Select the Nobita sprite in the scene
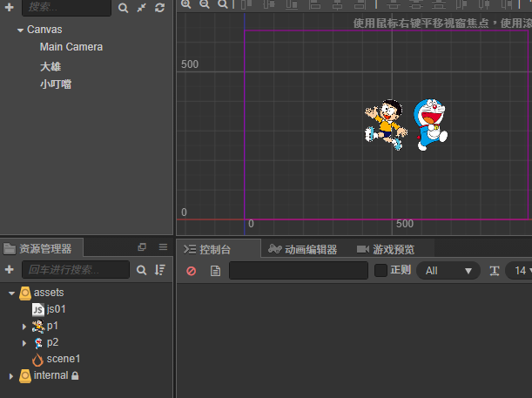 coord(386,125)
